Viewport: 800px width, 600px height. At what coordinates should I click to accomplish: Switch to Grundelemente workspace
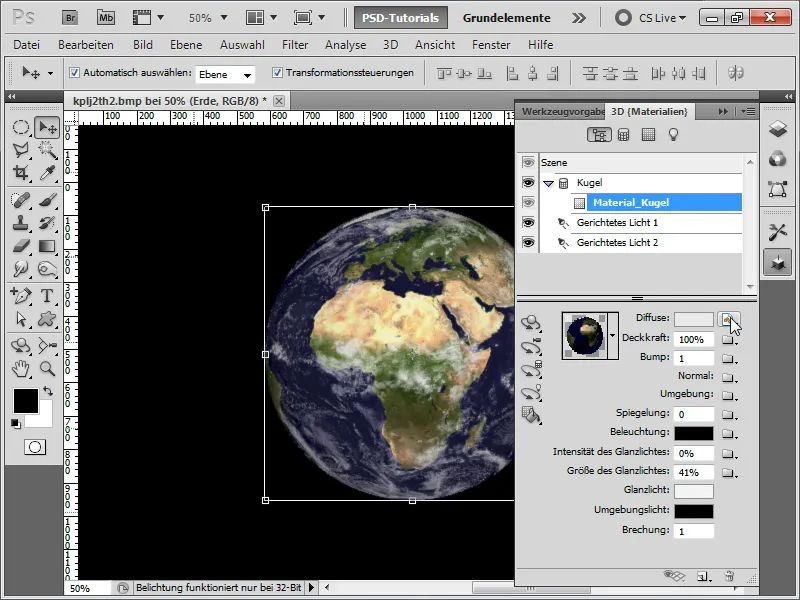tap(506, 18)
